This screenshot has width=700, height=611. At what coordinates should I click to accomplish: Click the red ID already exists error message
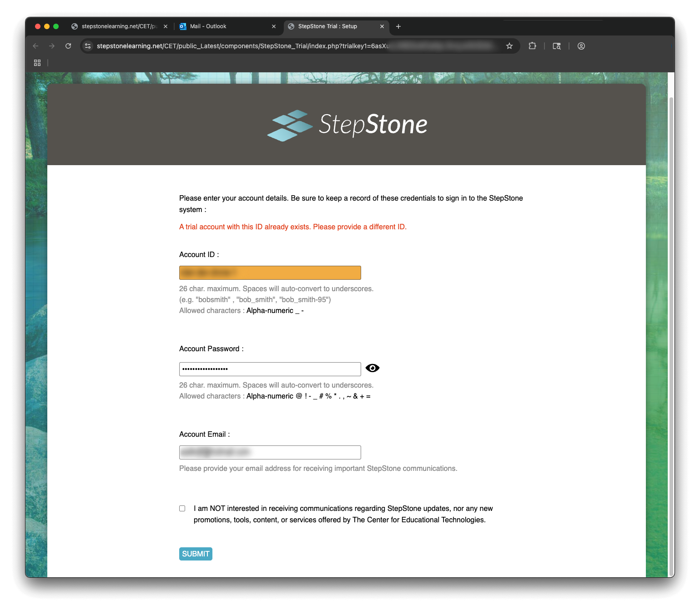(x=293, y=227)
